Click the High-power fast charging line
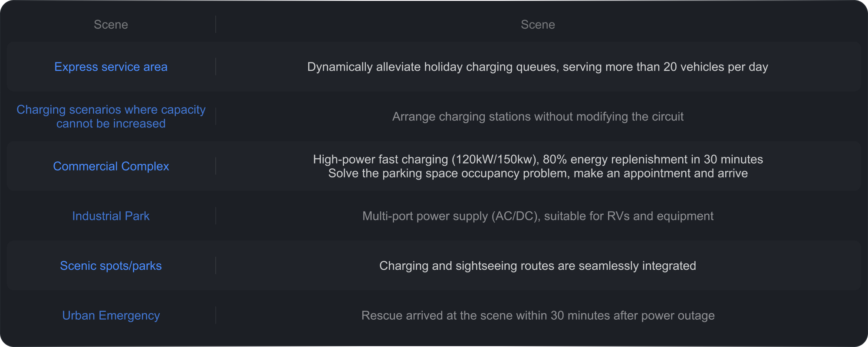 click(x=538, y=159)
